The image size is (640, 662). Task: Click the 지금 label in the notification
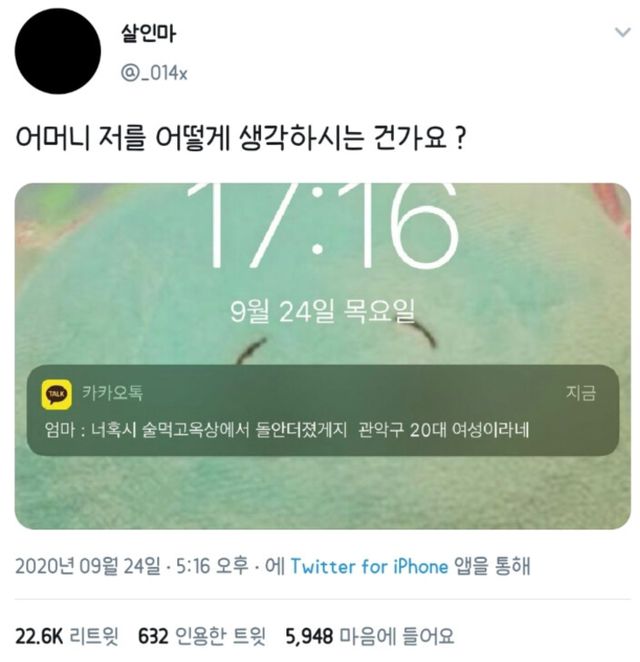(581, 393)
